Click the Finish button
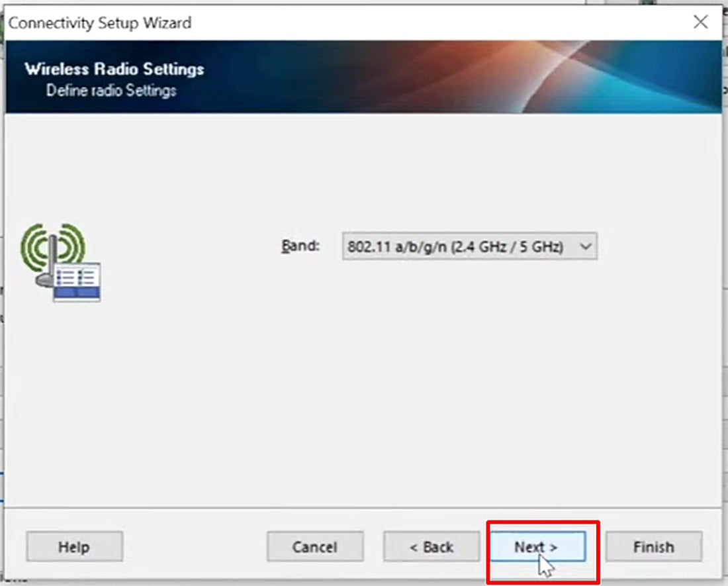Screen dimensions: 728x586 coord(653,546)
